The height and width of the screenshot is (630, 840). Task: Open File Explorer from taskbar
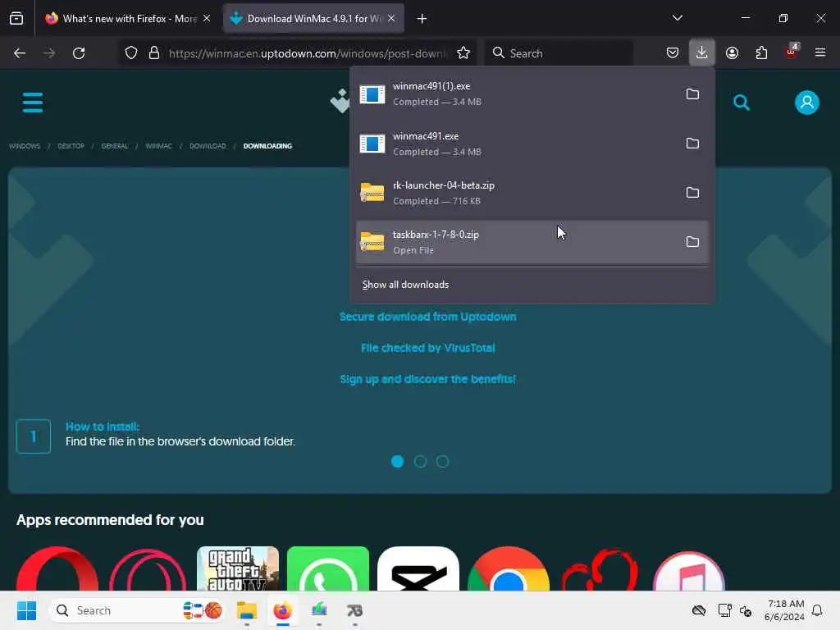point(247,610)
